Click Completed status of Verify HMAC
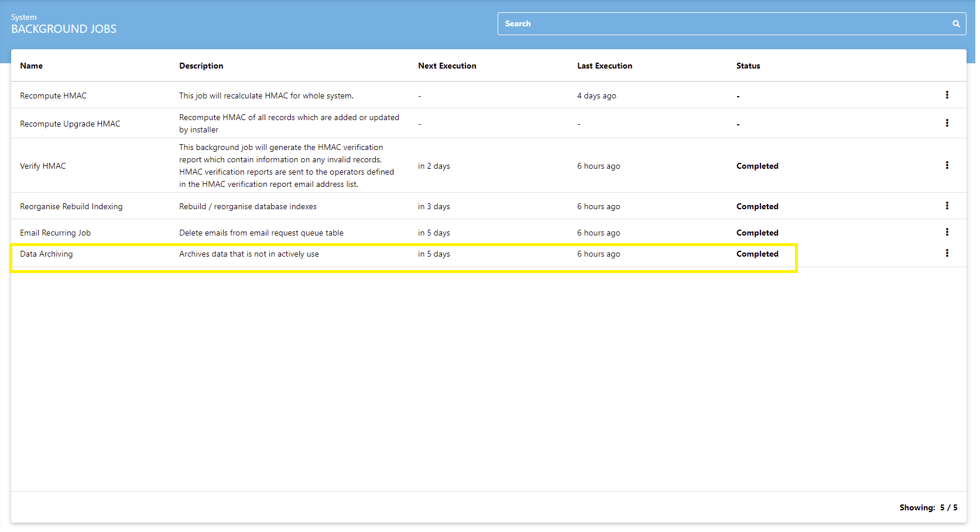 (x=757, y=166)
